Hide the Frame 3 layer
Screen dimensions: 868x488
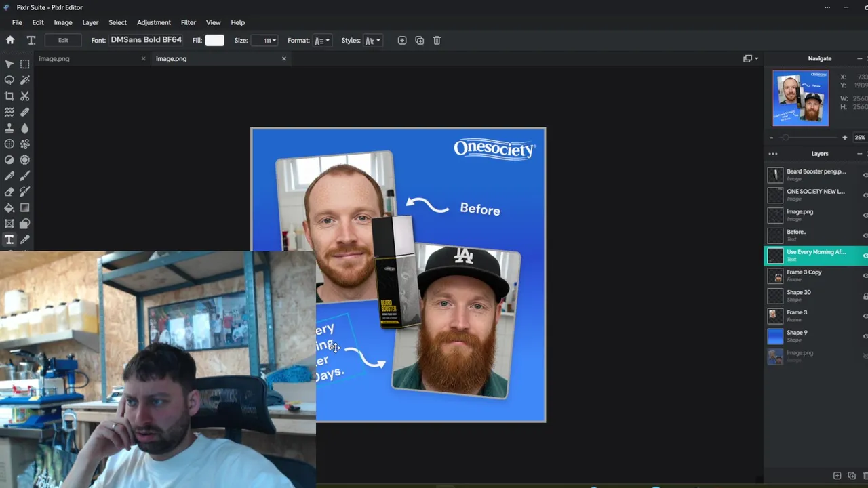(x=865, y=316)
